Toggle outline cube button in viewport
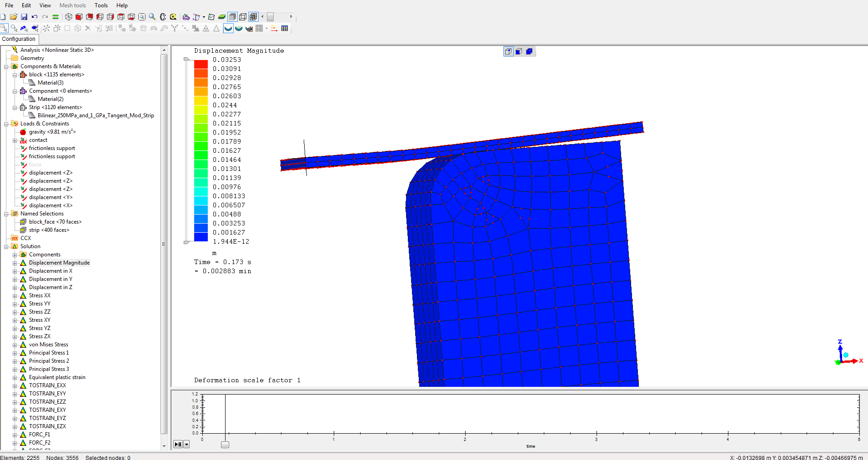Viewport: 868px width, 460px height. coord(508,51)
